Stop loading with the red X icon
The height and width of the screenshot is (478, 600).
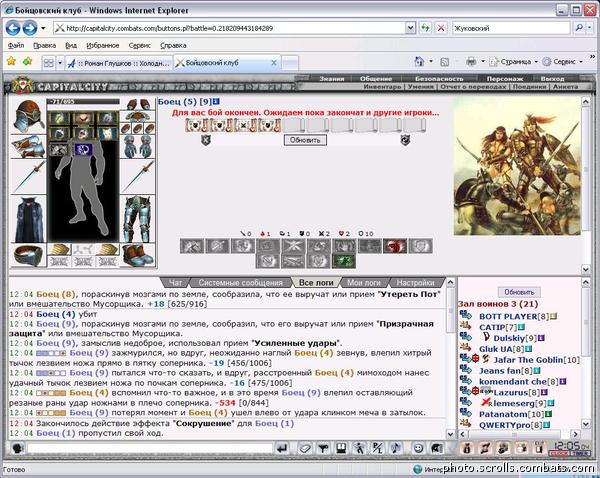[441, 28]
